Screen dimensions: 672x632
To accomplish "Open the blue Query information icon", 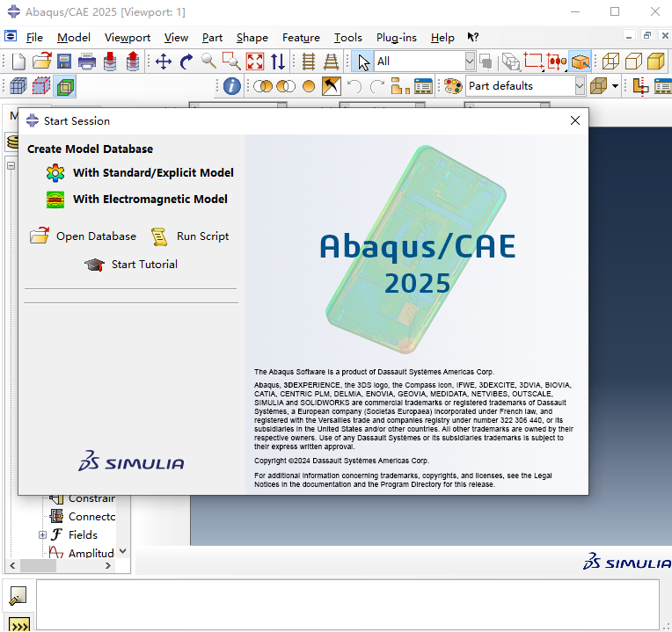I will [232, 86].
